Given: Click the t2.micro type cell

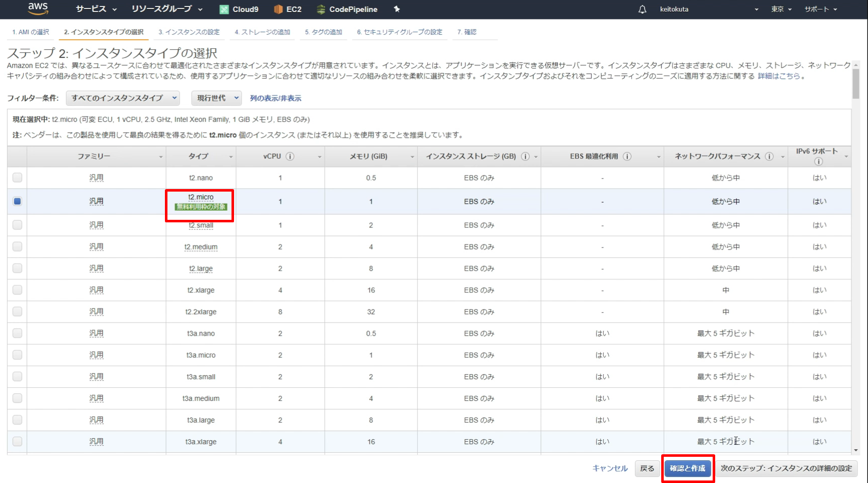Looking at the screenshot, I should (201, 202).
